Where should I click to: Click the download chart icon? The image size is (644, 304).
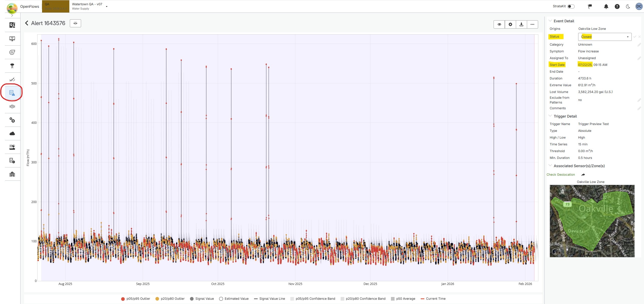[x=521, y=24]
